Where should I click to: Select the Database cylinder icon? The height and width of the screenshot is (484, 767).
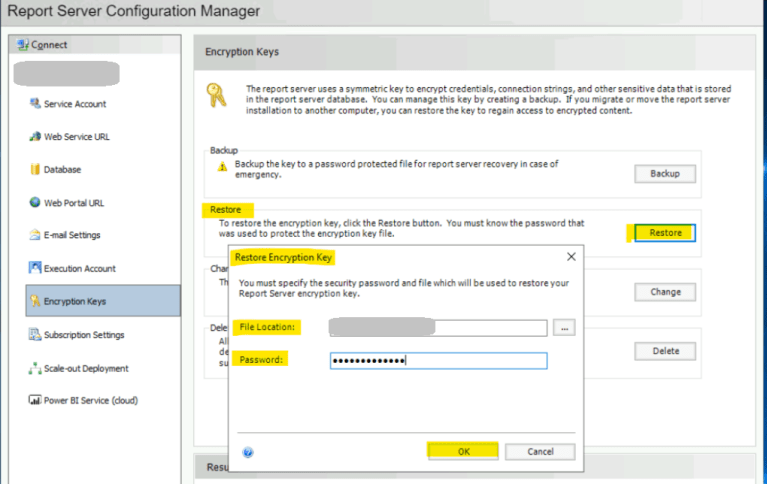point(35,169)
